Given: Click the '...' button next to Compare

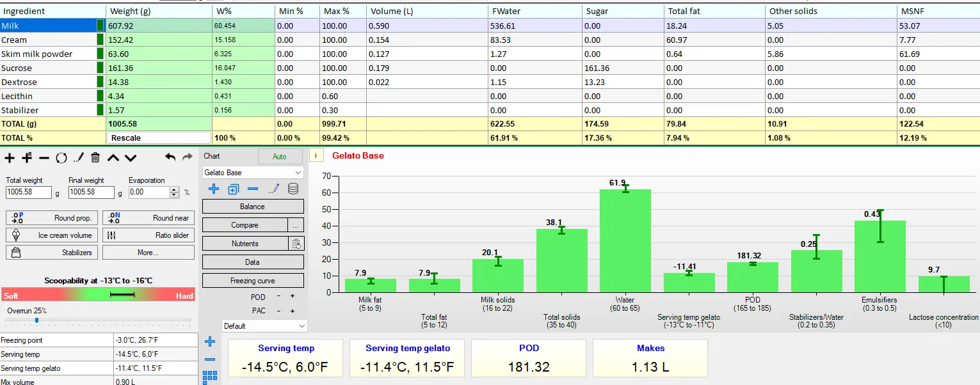Looking at the screenshot, I should [x=295, y=225].
